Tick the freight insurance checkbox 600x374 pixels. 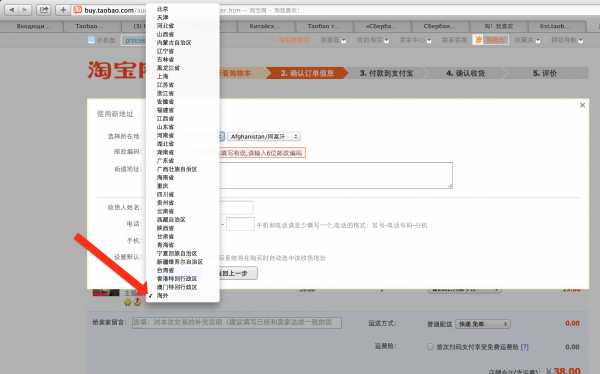point(430,347)
